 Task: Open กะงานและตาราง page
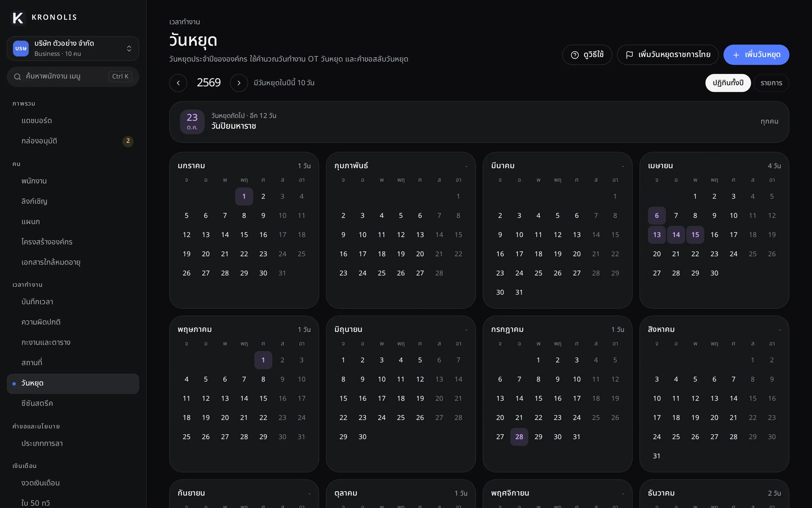click(x=73, y=343)
